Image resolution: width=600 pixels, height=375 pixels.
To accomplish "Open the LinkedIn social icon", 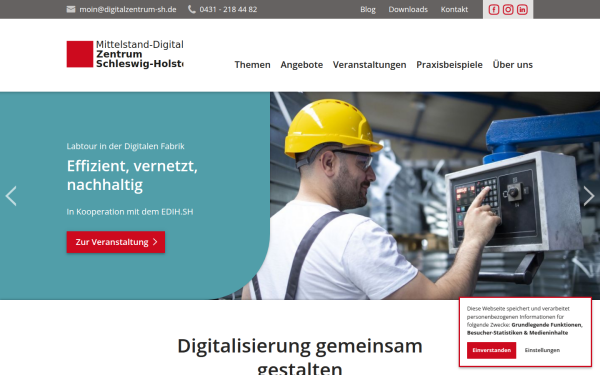I will click(x=522, y=10).
